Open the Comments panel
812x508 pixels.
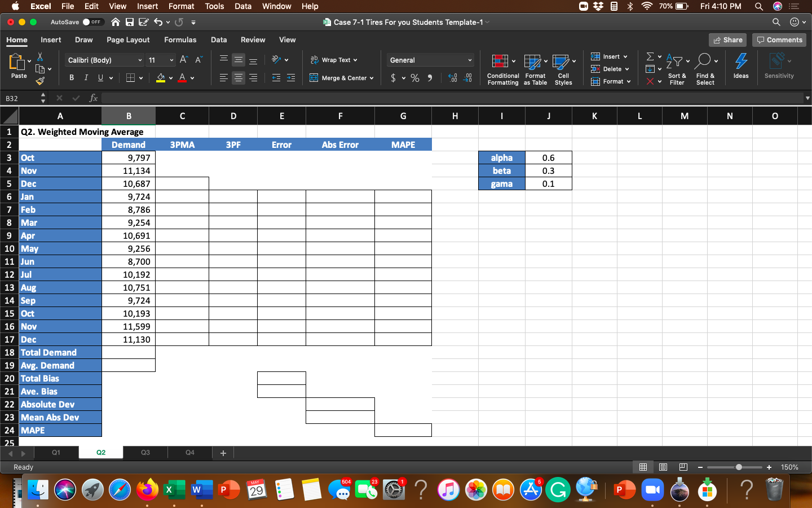[779, 40]
